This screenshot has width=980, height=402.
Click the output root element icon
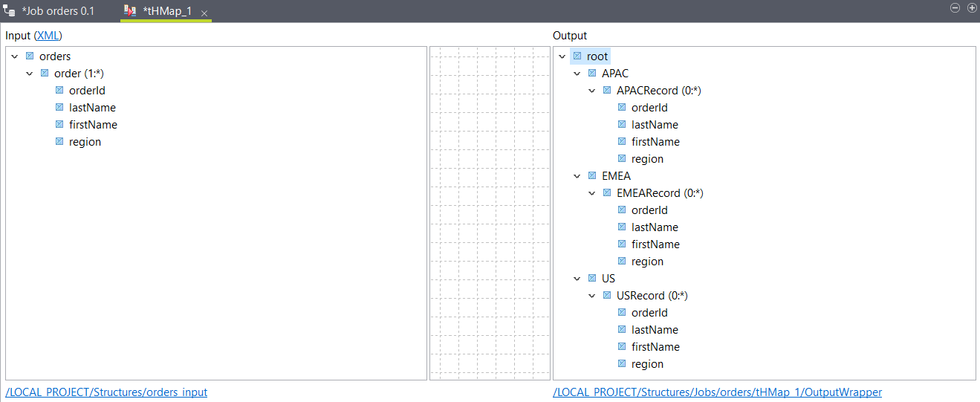[577, 56]
